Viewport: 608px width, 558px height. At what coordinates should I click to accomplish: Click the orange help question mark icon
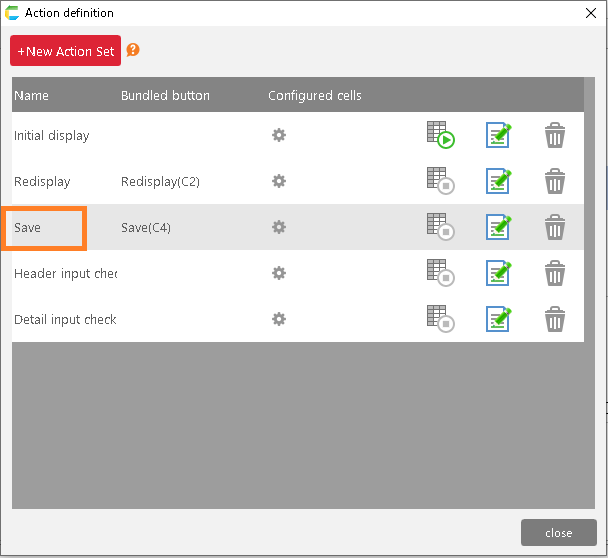pos(133,50)
